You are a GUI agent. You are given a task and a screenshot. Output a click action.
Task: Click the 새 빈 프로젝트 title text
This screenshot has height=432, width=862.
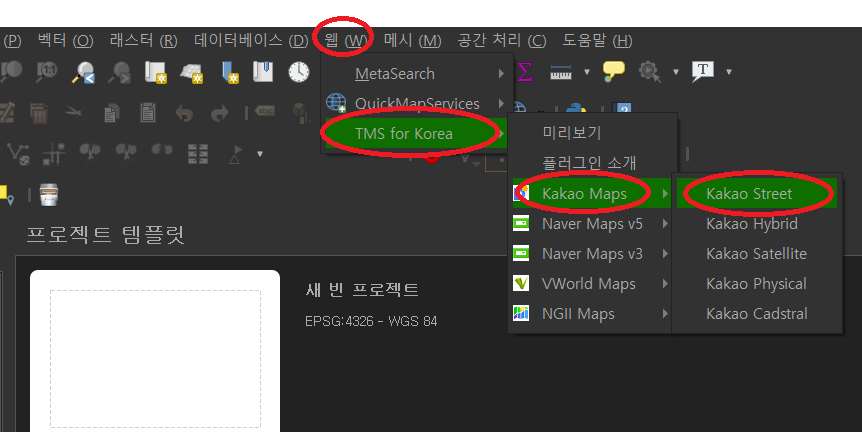pyautogui.click(x=362, y=290)
